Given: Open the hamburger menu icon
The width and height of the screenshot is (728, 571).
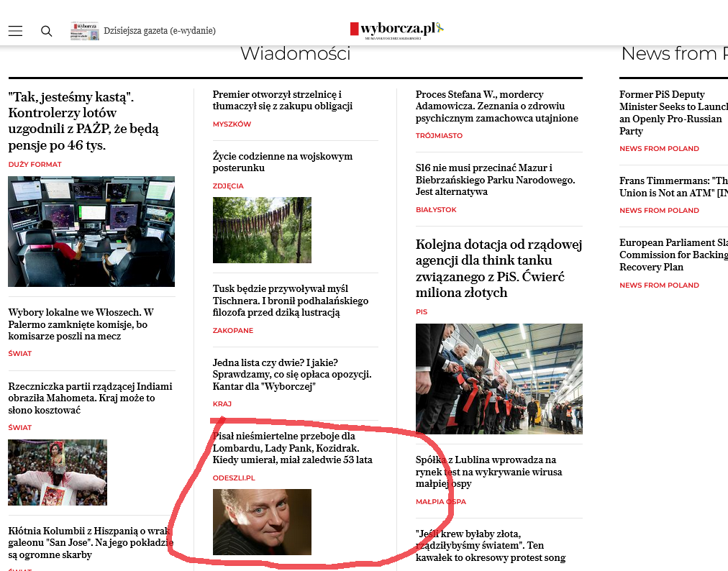Looking at the screenshot, I should 15,31.
